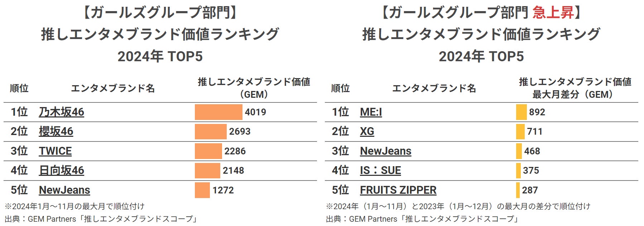
Task: Click the XG brand link
Action: pos(367,131)
